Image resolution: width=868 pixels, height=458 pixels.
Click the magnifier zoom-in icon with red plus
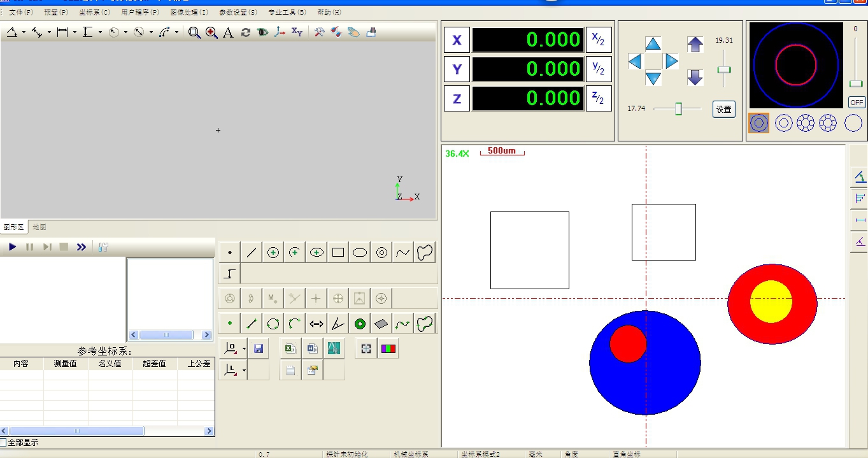211,32
